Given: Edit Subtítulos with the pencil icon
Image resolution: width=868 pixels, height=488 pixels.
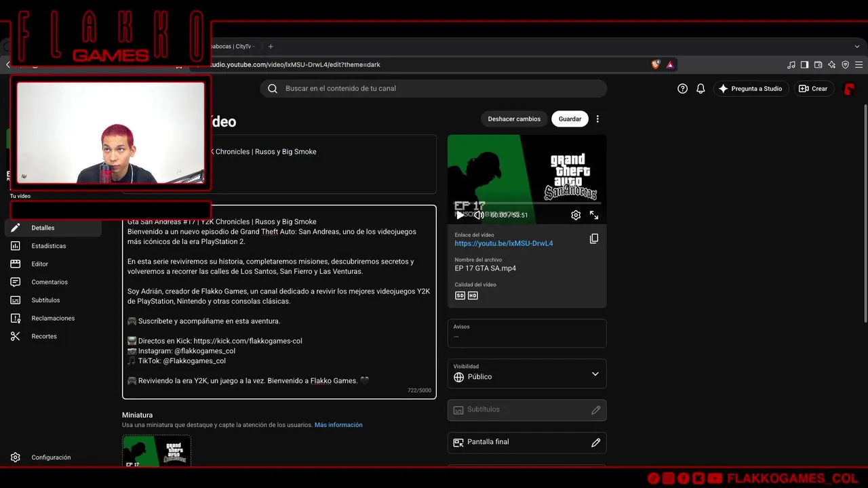Looking at the screenshot, I should (596, 410).
